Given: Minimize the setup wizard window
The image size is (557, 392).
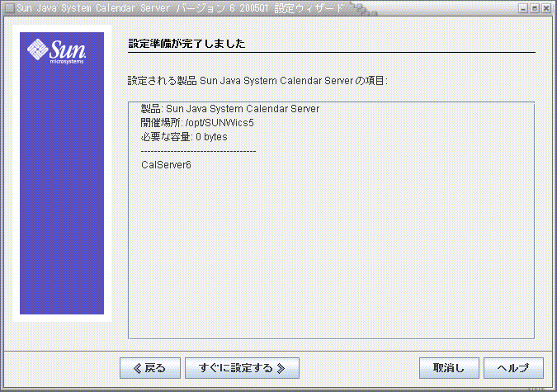Looking at the screenshot, I should coord(523,8).
